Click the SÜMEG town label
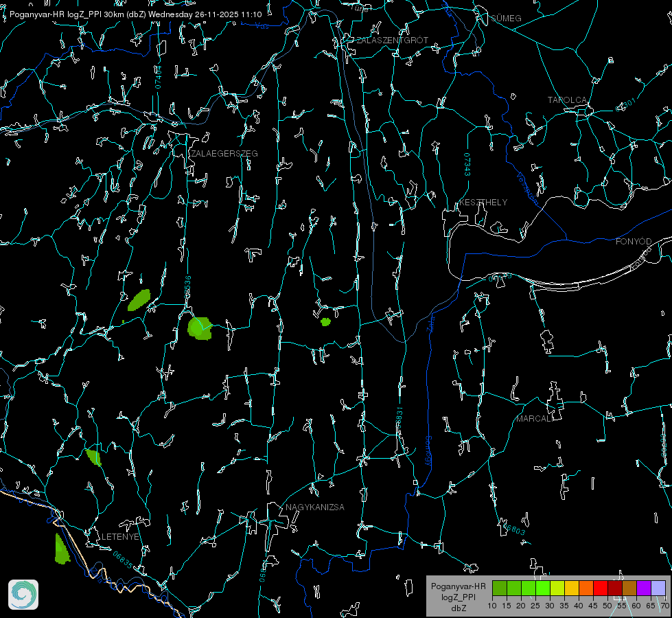 tap(506, 18)
